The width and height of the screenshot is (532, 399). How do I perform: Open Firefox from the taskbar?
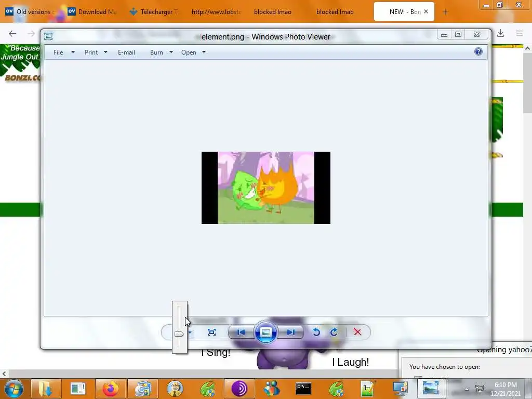pos(111,389)
